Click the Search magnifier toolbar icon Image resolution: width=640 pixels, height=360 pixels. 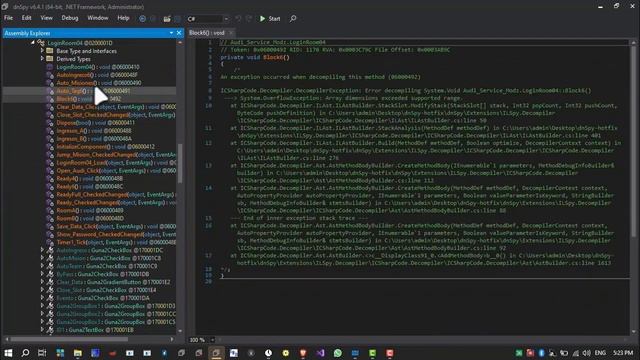(x=293, y=19)
